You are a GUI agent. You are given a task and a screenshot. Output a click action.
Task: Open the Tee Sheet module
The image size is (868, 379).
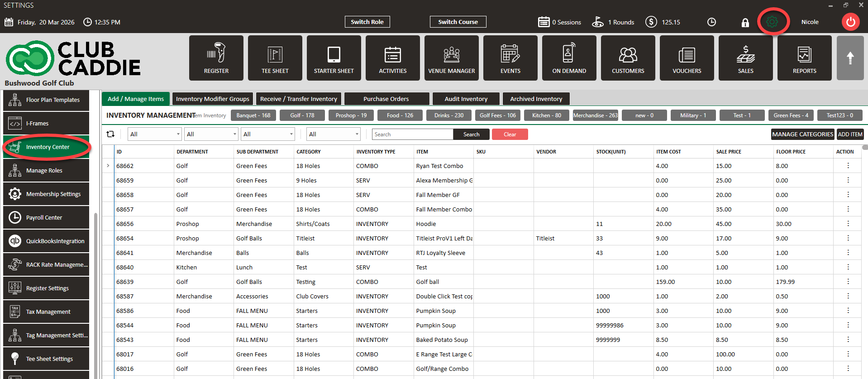point(275,58)
